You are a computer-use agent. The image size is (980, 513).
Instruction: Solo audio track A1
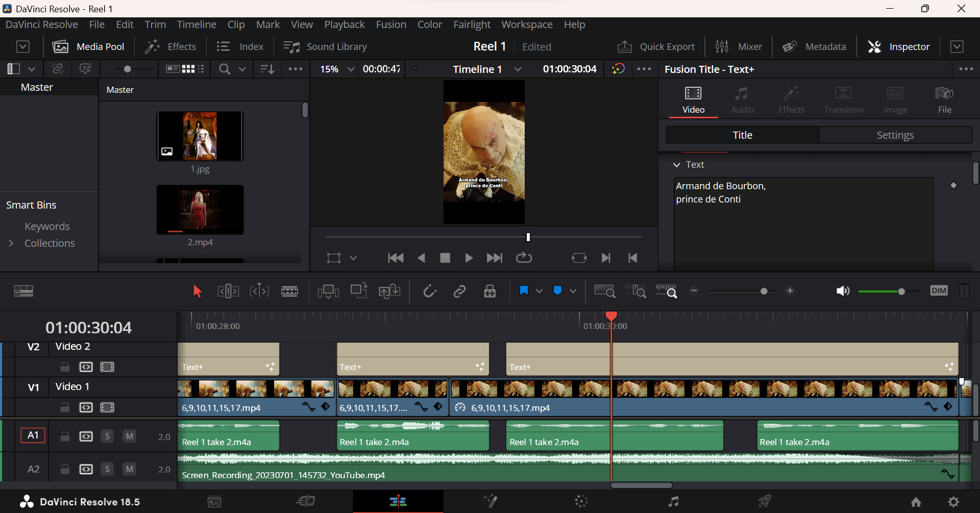pos(107,437)
